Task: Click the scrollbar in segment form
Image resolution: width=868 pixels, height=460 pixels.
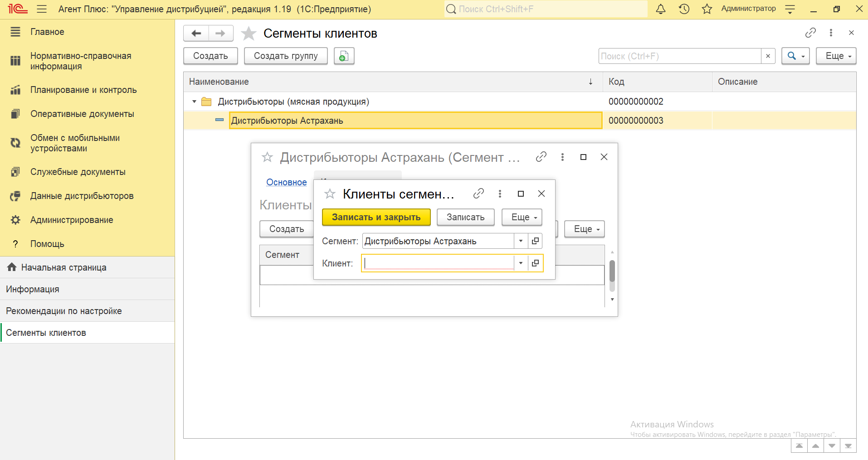Action: click(612, 272)
